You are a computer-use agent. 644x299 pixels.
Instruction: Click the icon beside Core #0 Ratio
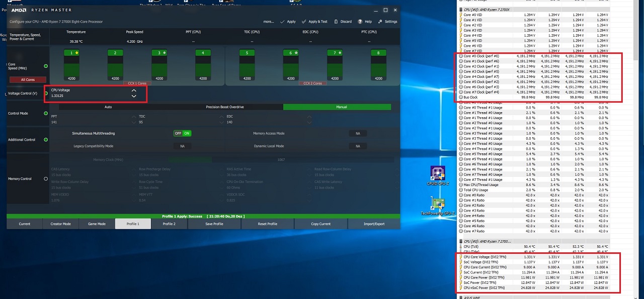point(461,195)
